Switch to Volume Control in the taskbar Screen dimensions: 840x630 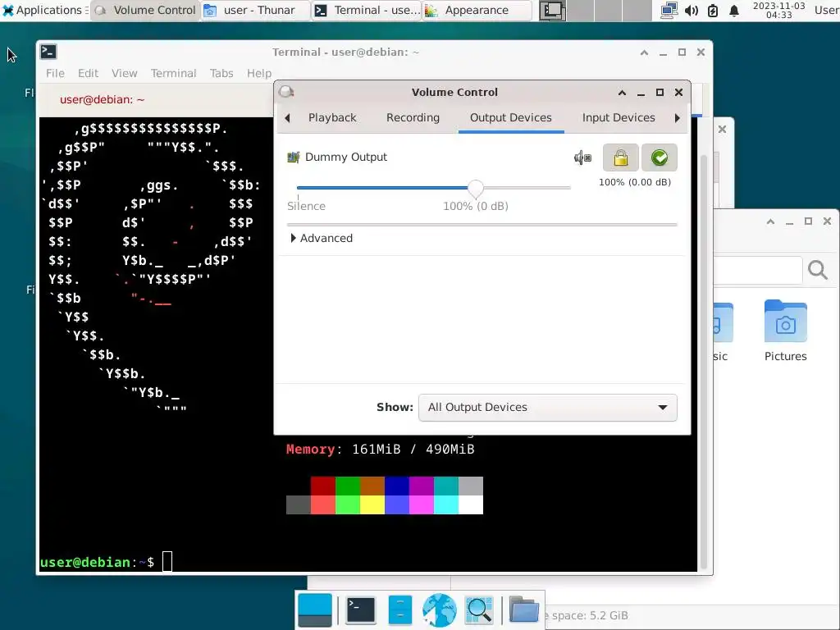click(x=145, y=10)
